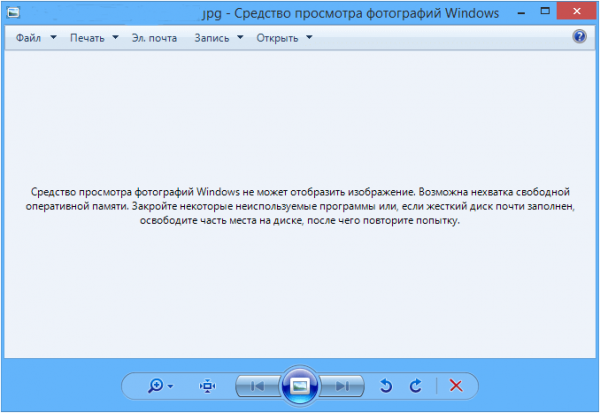
Task: Click the Photo Viewer title bar icon
Action: [13, 13]
